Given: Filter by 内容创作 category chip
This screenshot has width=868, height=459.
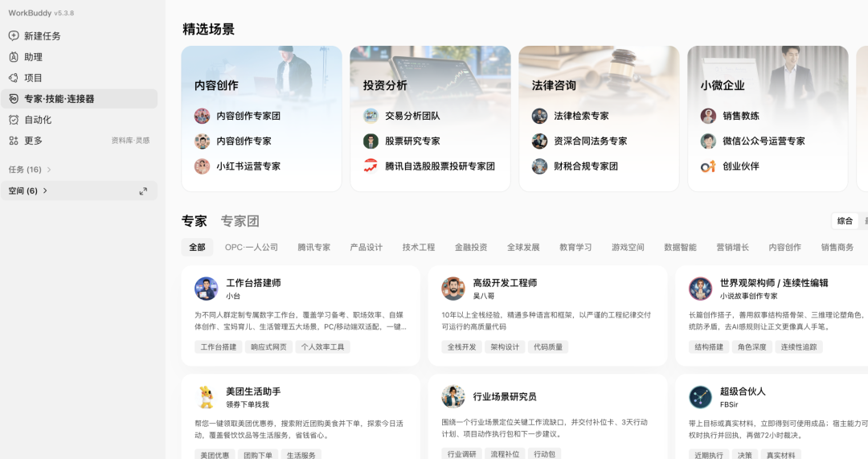Looking at the screenshot, I should pos(784,248).
